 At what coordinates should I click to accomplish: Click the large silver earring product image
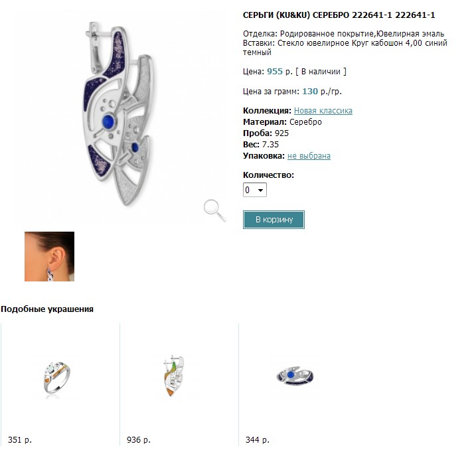(118, 114)
